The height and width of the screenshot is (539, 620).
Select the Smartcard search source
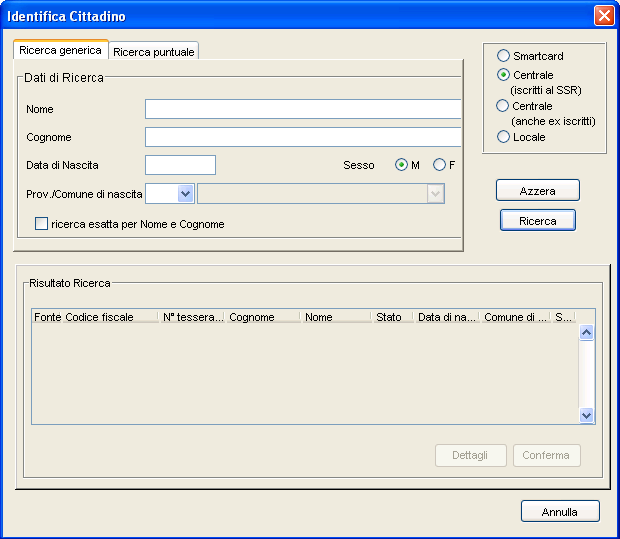point(503,56)
